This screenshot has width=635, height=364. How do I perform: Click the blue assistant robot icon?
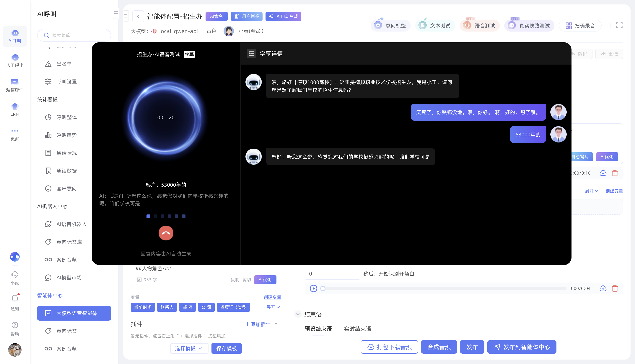(15, 257)
